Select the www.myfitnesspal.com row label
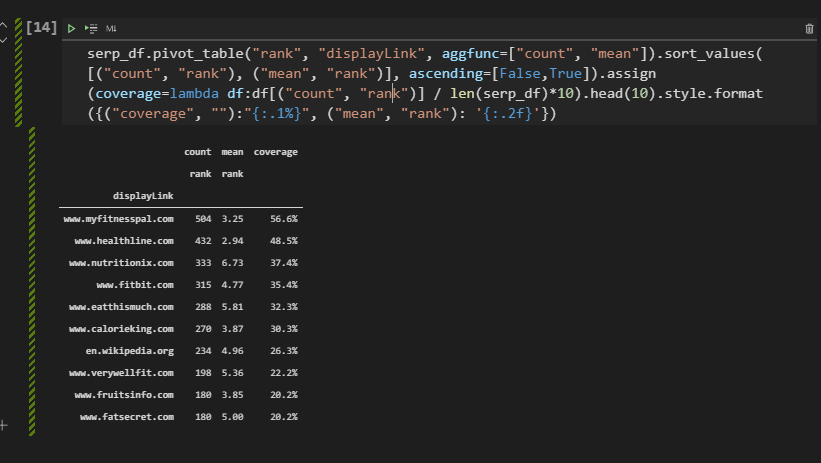This screenshot has height=463, width=821. 118,219
